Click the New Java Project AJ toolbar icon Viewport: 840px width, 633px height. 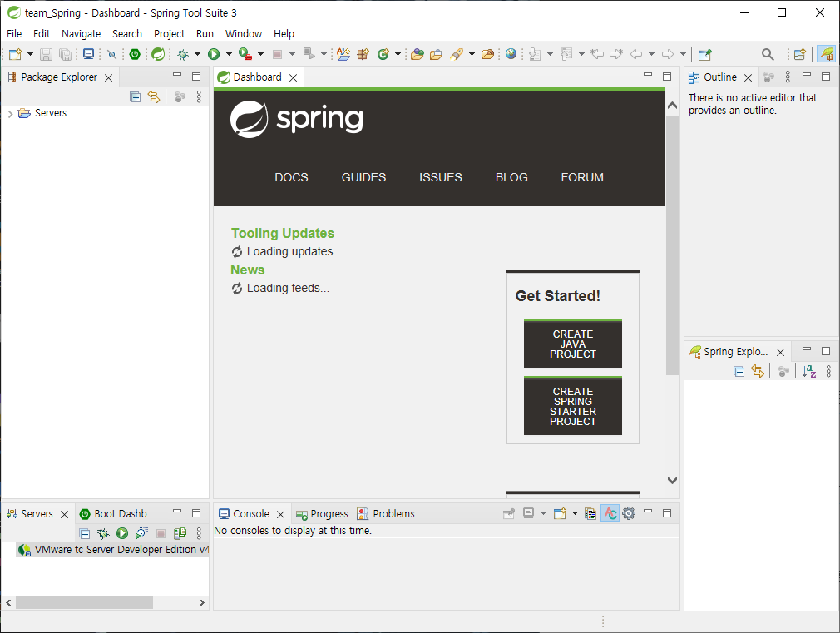tap(343, 54)
